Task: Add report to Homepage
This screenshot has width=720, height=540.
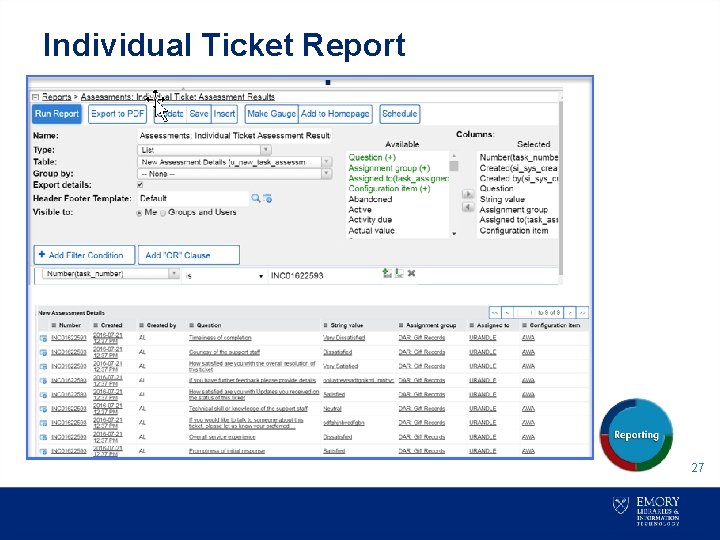Action: tap(335, 114)
